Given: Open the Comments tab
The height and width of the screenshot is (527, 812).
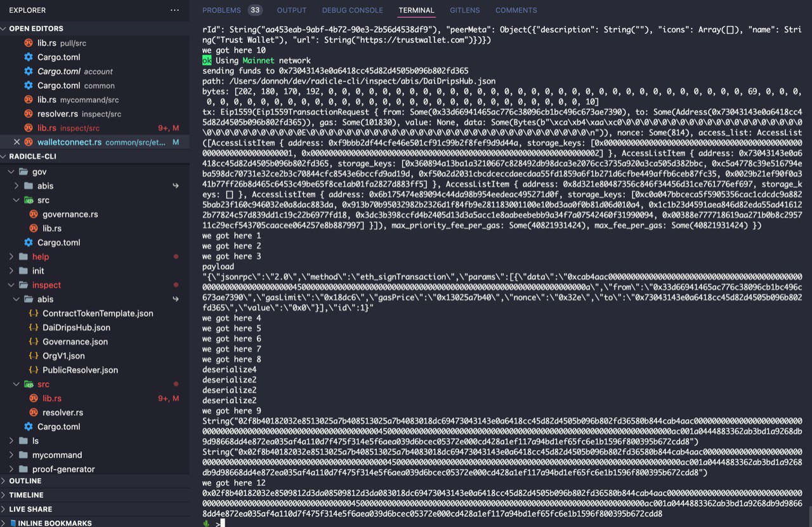Looking at the screenshot, I should 516,10.
